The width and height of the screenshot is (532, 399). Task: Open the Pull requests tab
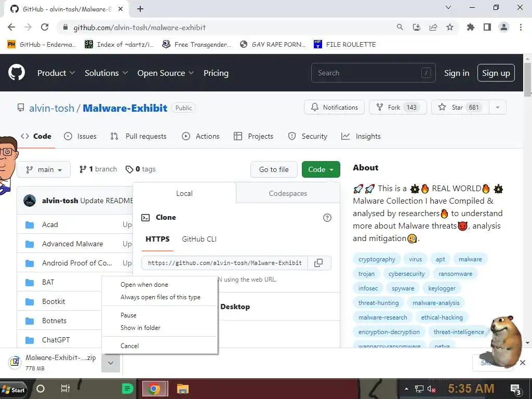coord(138,137)
